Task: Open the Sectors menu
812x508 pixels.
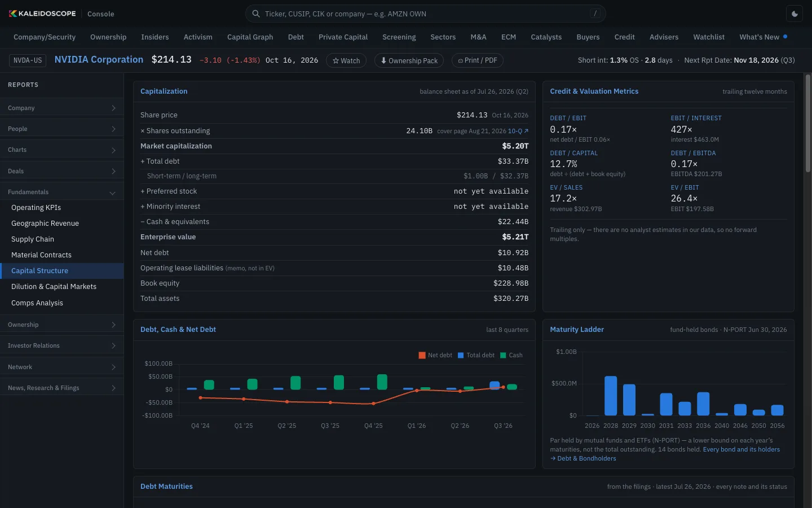Action: [443, 37]
